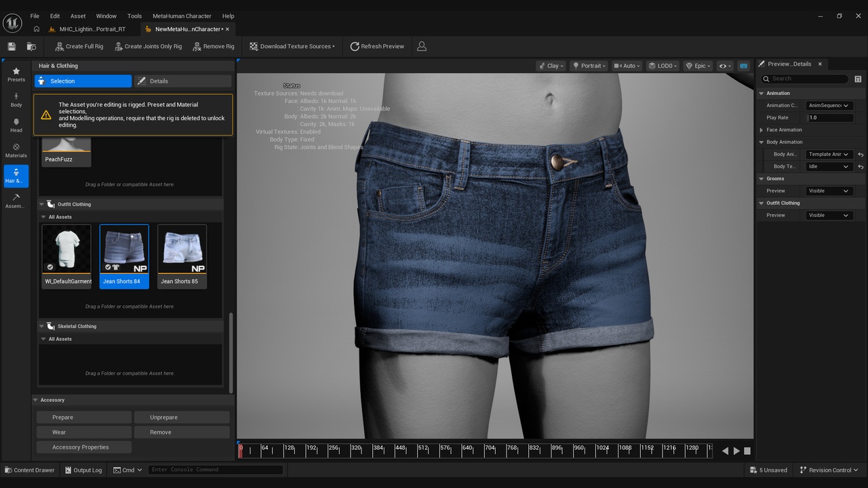
Task: Switch to the Details tab
Action: coord(182,81)
